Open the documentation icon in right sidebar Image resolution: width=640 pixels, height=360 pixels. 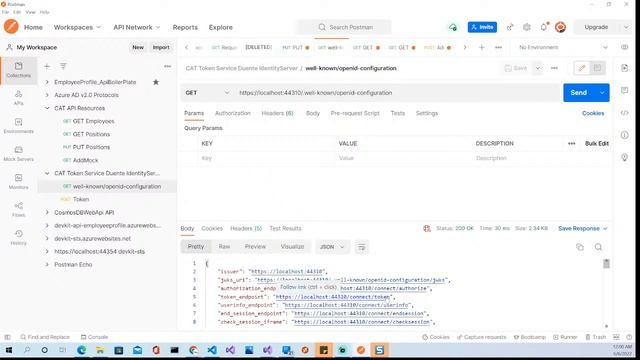(624, 68)
